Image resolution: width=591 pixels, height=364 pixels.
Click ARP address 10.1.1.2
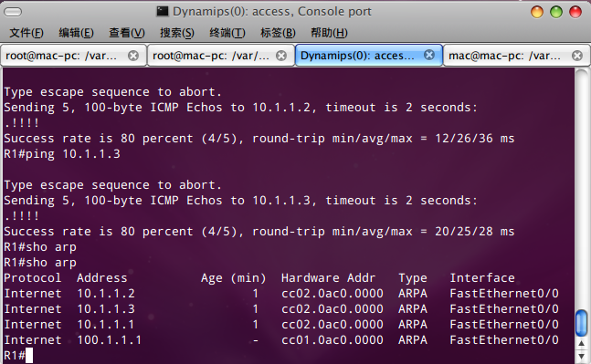pos(106,293)
